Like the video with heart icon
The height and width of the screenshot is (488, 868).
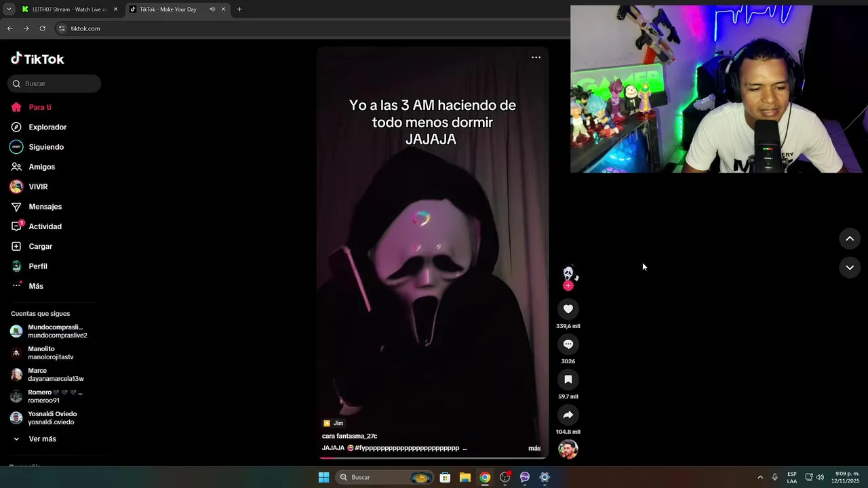(x=568, y=309)
